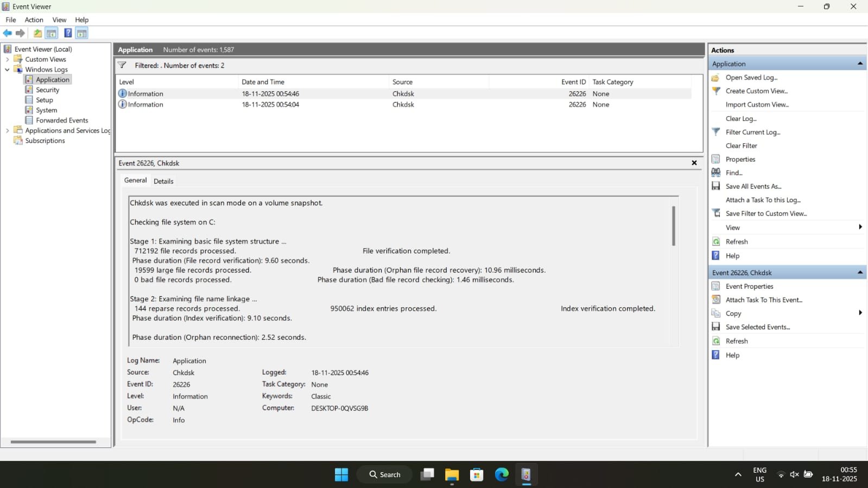Open Filter Current Log dialog
Screen dimensions: 868x488
coord(752,132)
